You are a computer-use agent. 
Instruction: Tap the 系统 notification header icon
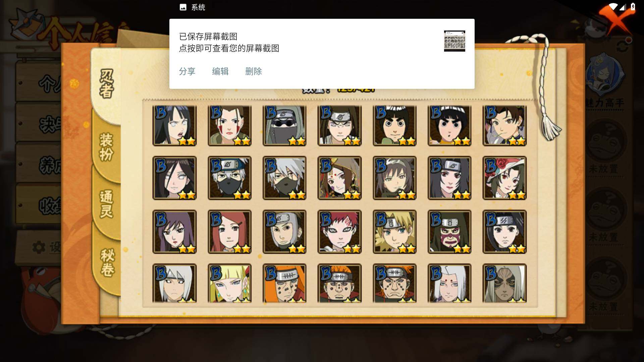click(183, 7)
